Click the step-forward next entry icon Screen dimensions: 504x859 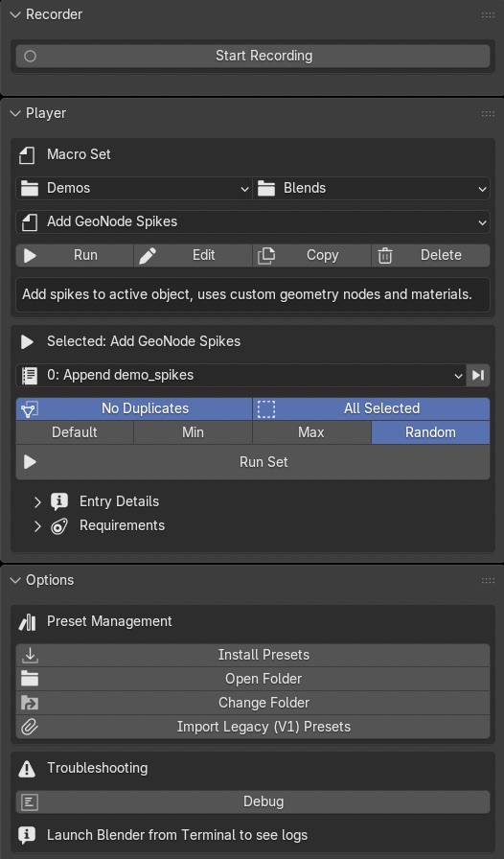[x=478, y=375]
